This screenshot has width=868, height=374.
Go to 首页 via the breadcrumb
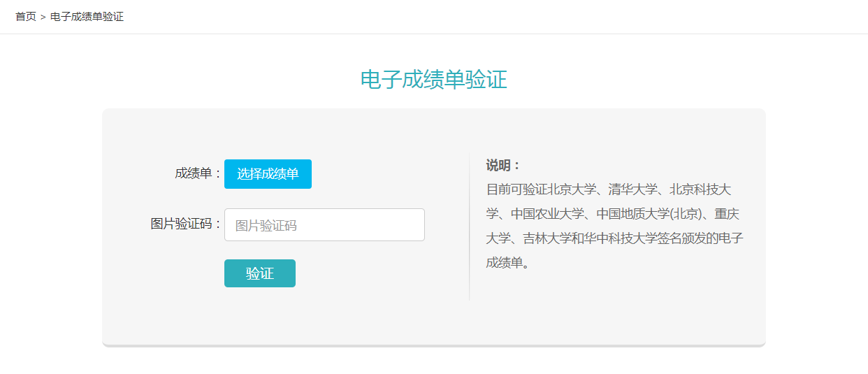[26, 17]
